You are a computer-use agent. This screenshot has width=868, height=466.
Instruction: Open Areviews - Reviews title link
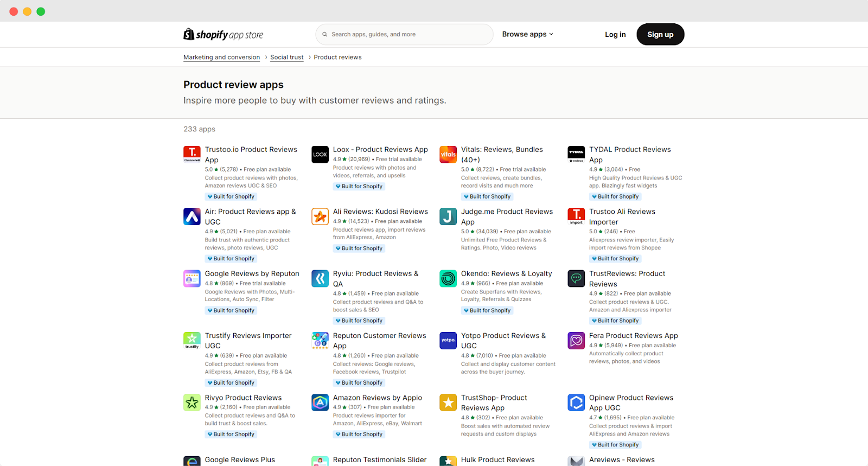coord(622,459)
